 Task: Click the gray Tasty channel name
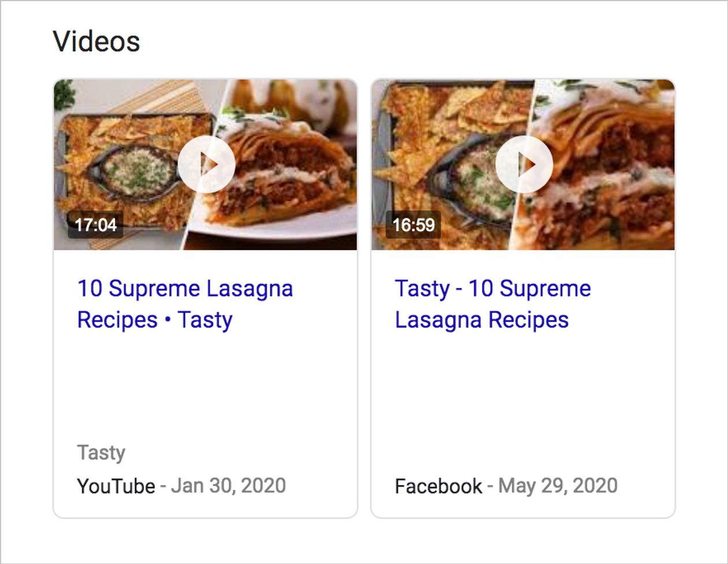coord(101,453)
